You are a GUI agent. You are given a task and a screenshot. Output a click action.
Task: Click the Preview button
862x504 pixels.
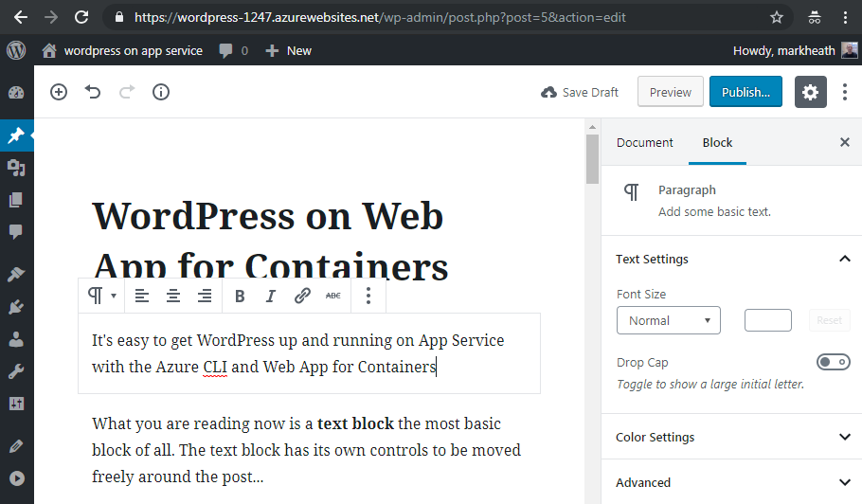671,92
